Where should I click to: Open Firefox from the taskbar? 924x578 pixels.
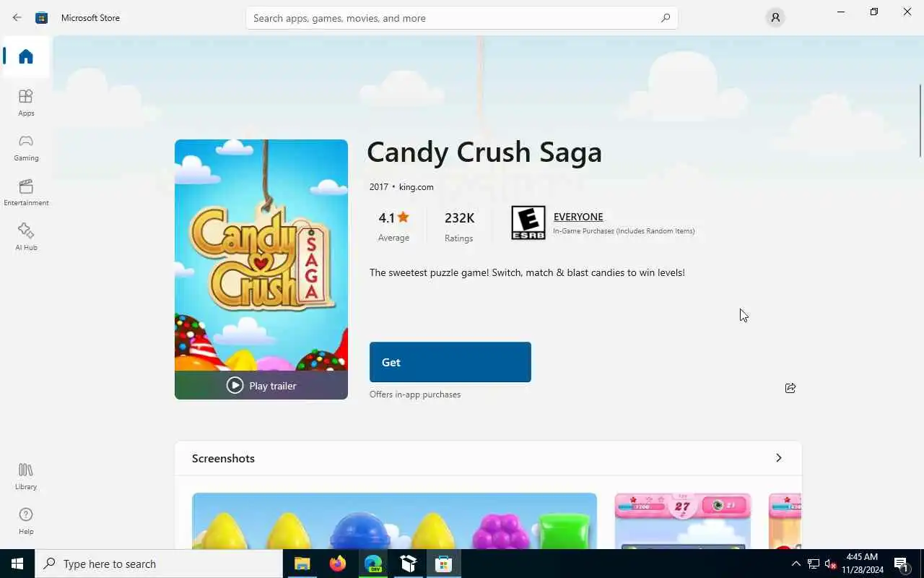click(337, 564)
